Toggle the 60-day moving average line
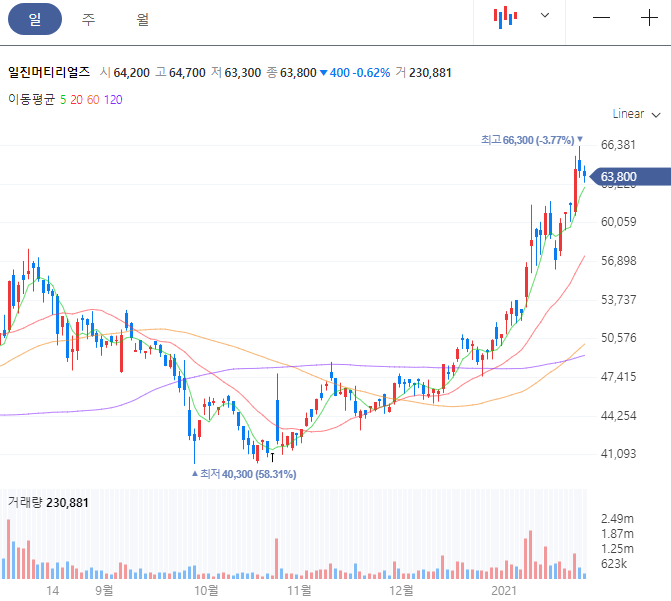Viewport: 671px width, 601px height. pos(93,100)
